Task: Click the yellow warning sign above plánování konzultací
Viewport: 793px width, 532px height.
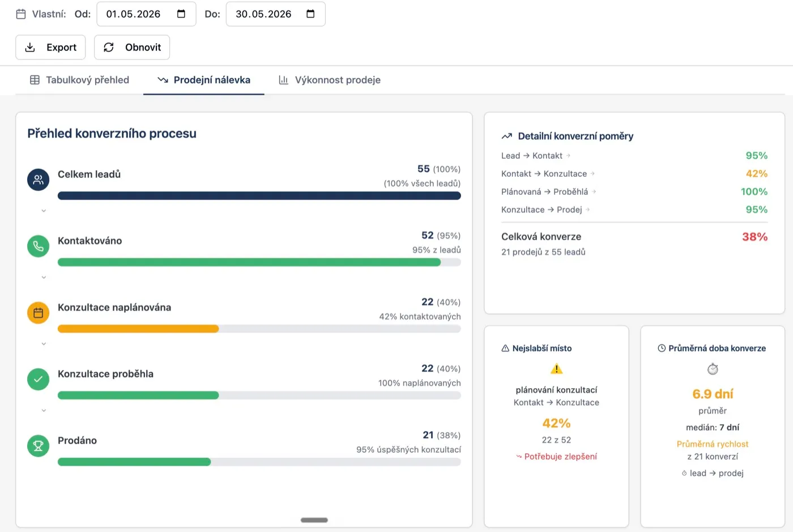Action: point(557,369)
